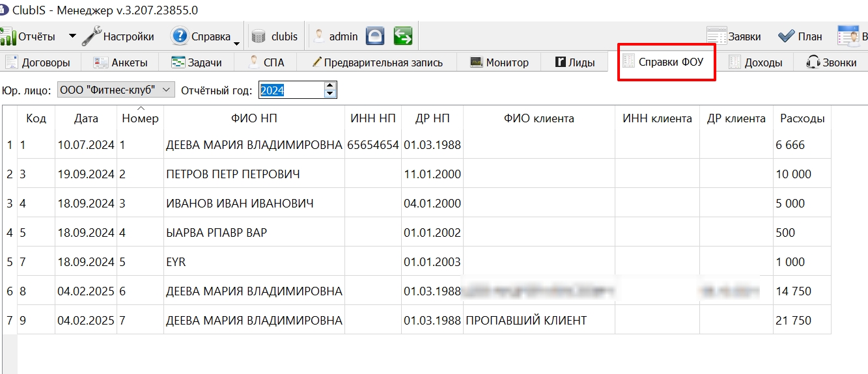
Task: Switch to the Звонки tab
Action: 831,62
